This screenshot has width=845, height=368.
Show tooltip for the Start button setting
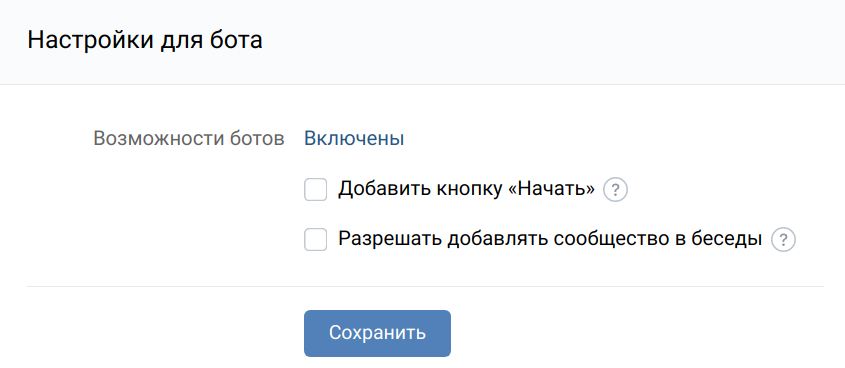615,190
